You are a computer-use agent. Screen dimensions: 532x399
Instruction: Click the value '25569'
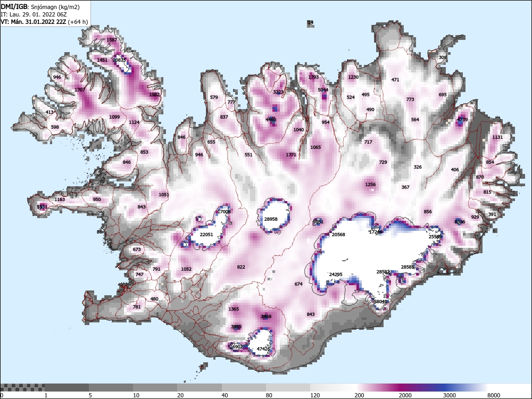pos(435,237)
